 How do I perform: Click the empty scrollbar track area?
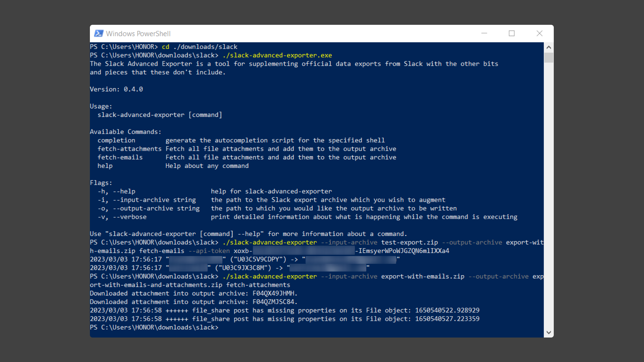[x=549, y=194]
